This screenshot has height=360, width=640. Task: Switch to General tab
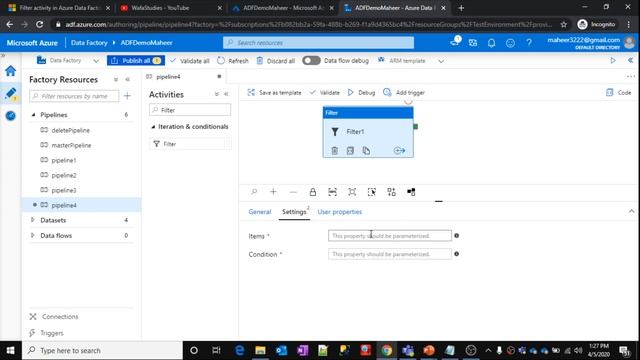(x=260, y=212)
